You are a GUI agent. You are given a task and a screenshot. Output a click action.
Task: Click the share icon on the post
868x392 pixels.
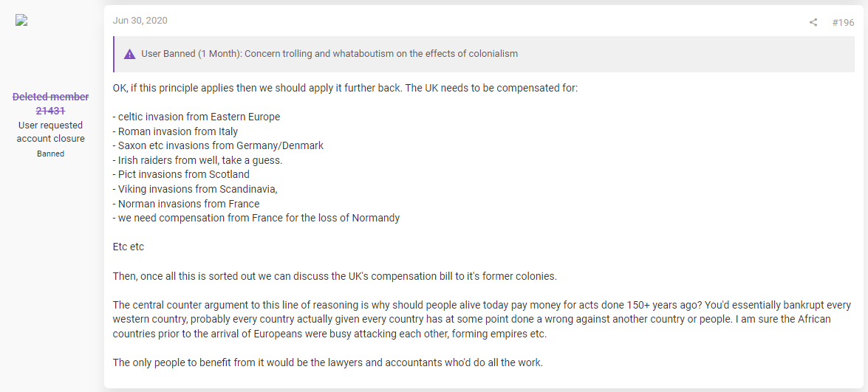[x=813, y=23]
